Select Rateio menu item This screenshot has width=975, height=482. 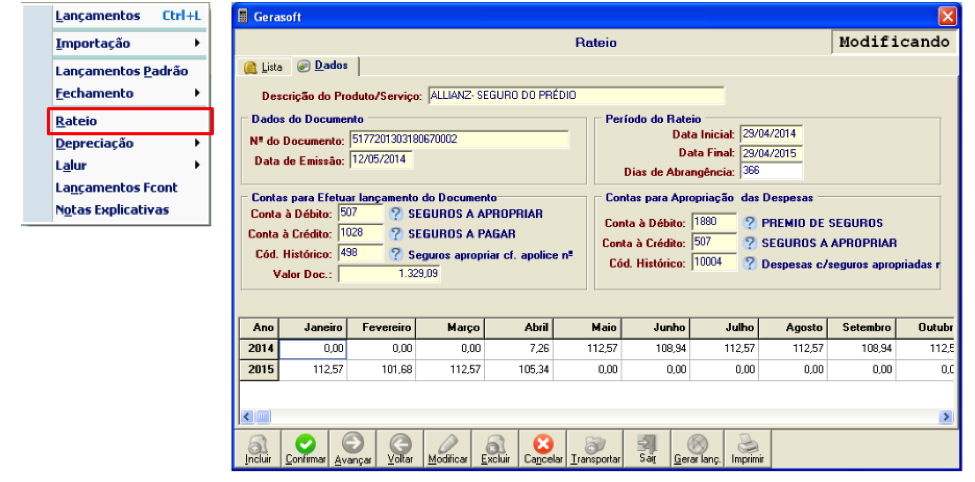131,121
